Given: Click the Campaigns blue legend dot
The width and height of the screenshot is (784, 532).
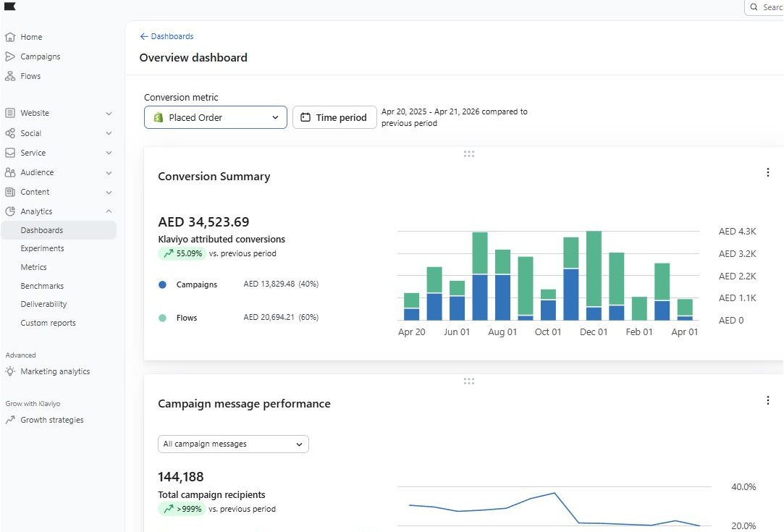Looking at the screenshot, I should pyautogui.click(x=162, y=284).
